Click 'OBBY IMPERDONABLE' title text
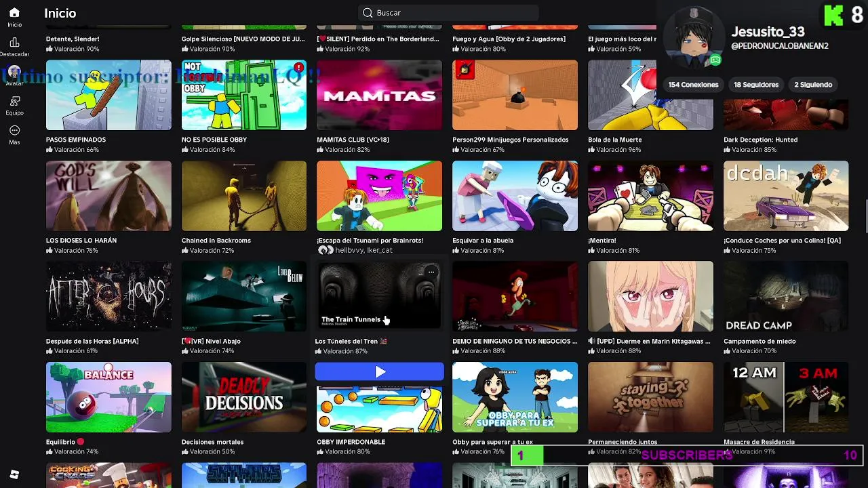Viewport: 868px width, 488px height. click(x=351, y=442)
